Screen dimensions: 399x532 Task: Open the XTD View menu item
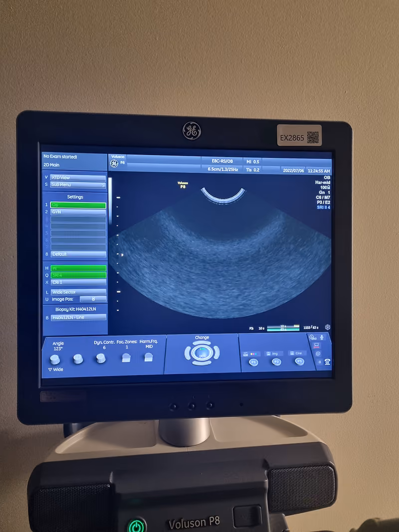[x=78, y=177]
